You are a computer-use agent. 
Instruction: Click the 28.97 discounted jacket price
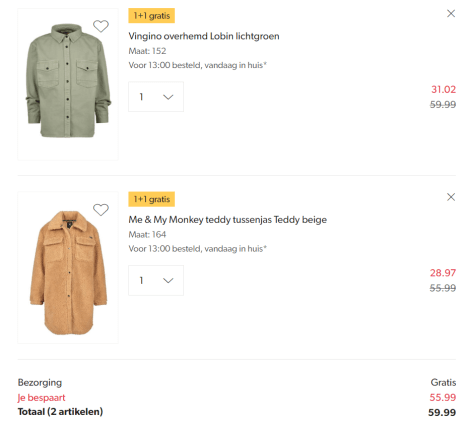443,273
